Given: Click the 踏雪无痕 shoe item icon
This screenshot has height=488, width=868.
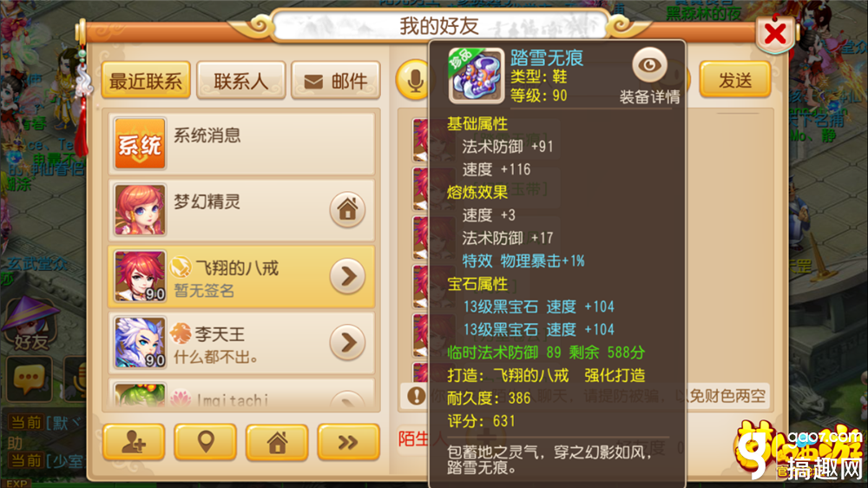Looking at the screenshot, I should tap(476, 76).
